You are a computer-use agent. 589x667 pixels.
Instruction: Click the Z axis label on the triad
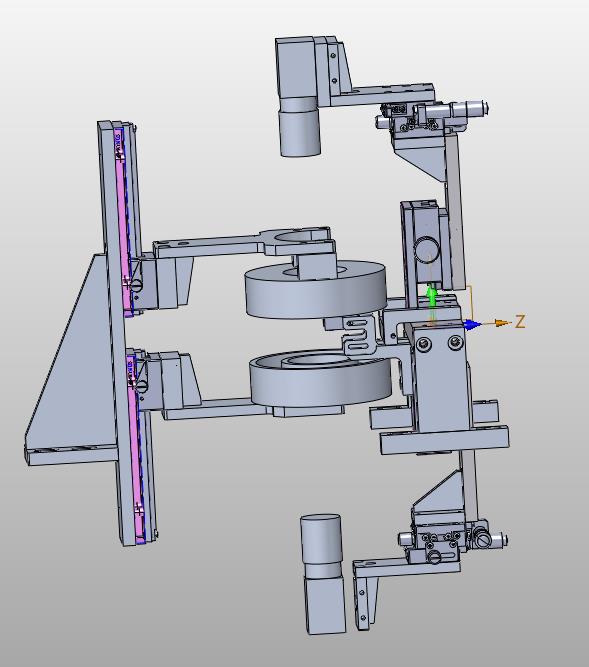[x=520, y=322]
